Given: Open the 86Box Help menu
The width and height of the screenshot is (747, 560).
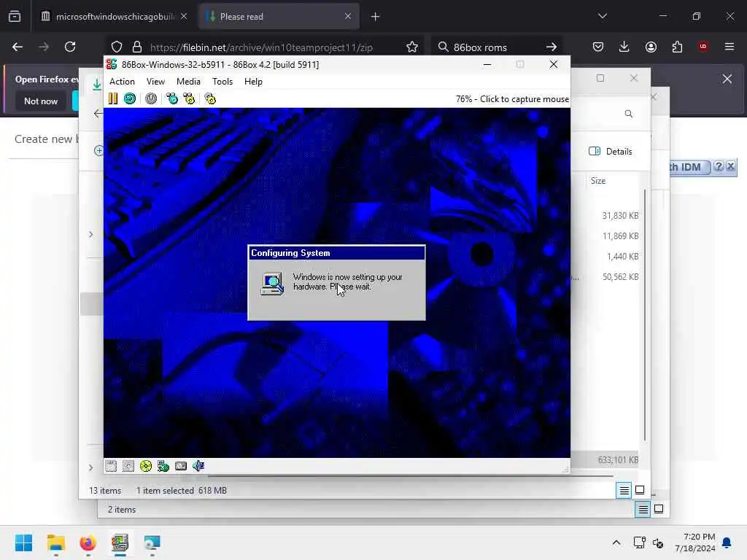Looking at the screenshot, I should [x=253, y=82].
